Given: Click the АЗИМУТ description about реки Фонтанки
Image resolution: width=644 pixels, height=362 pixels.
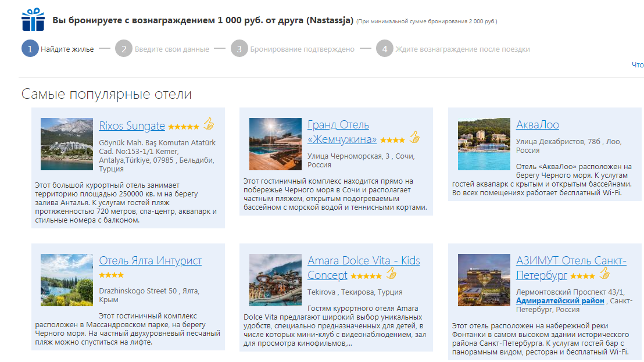Looking at the screenshot, I should 541,339.
